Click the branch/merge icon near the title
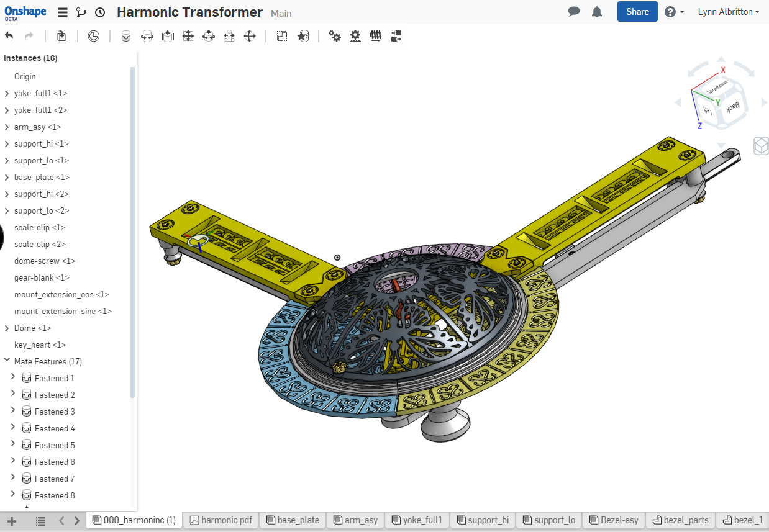Viewport: 769px width, 532px height. point(81,12)
